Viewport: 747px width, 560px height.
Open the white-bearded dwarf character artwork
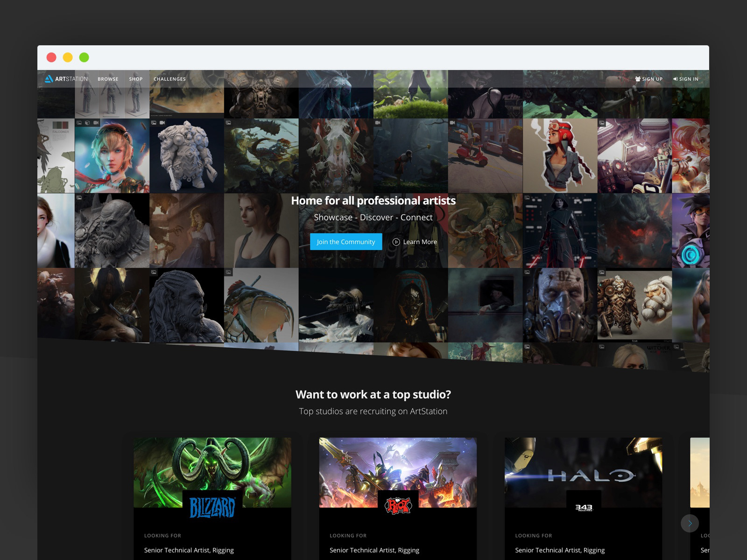tap(634, 305)
